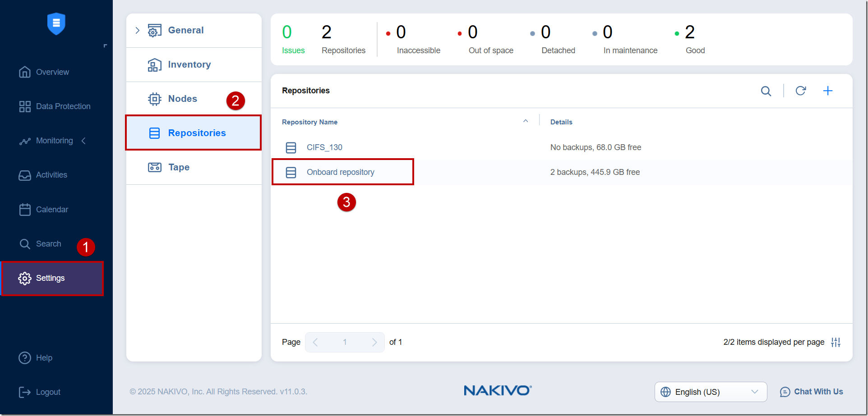Click the CIFS_130 repository icon

291,147
